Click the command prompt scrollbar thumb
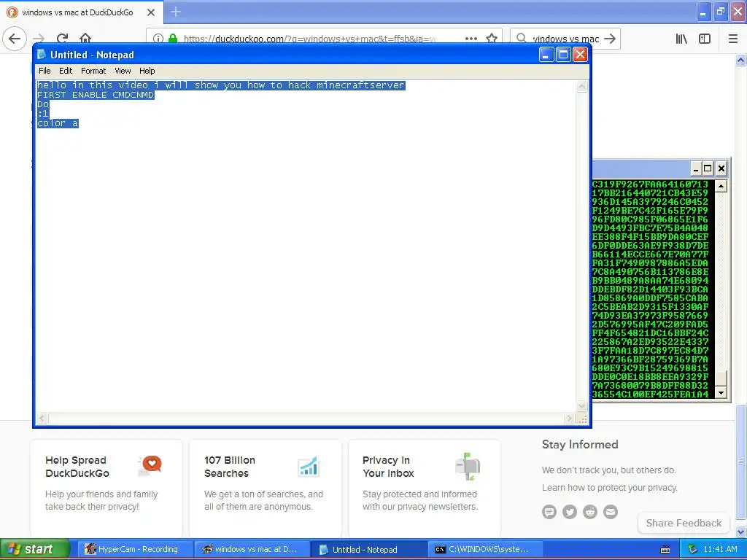 pos(721,378)
